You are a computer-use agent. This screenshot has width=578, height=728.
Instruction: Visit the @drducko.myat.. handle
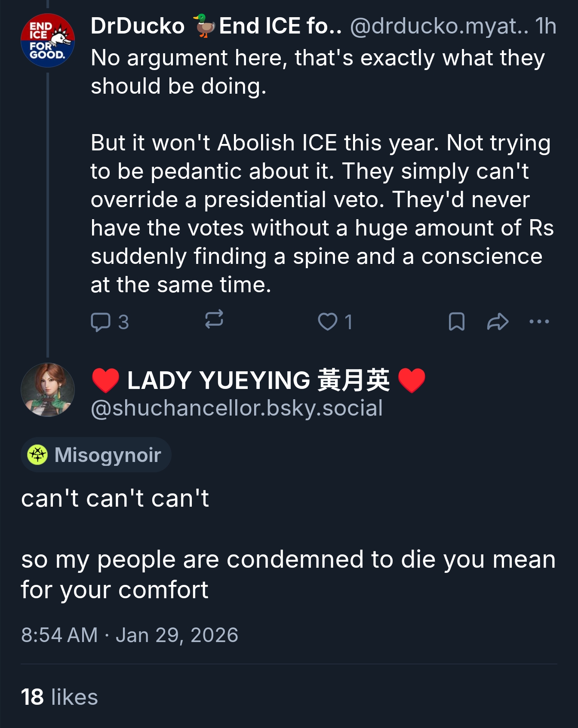(439, 26)
